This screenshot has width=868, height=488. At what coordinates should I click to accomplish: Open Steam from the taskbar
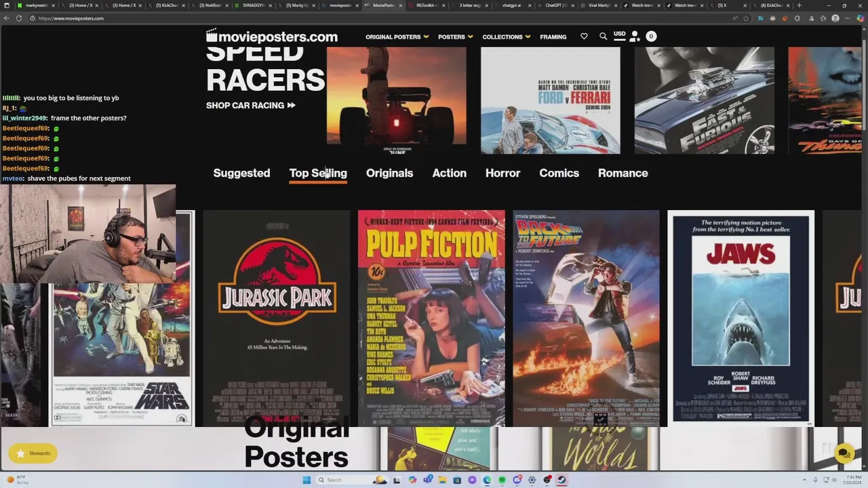click(x=561, y=480)
